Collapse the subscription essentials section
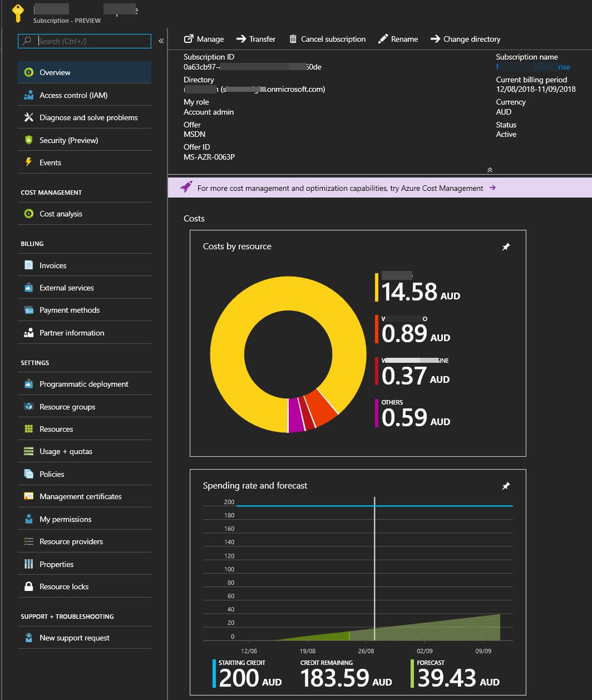 click(490, 170)
